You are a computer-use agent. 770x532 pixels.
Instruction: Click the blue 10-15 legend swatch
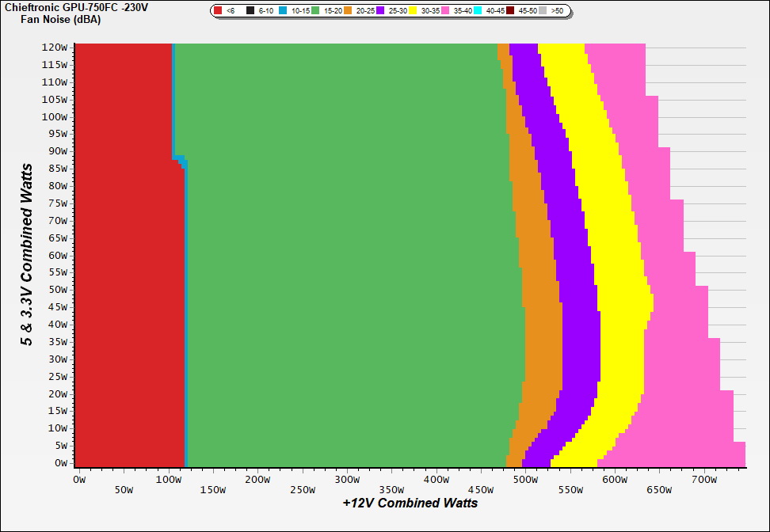(x=283, y=11)
